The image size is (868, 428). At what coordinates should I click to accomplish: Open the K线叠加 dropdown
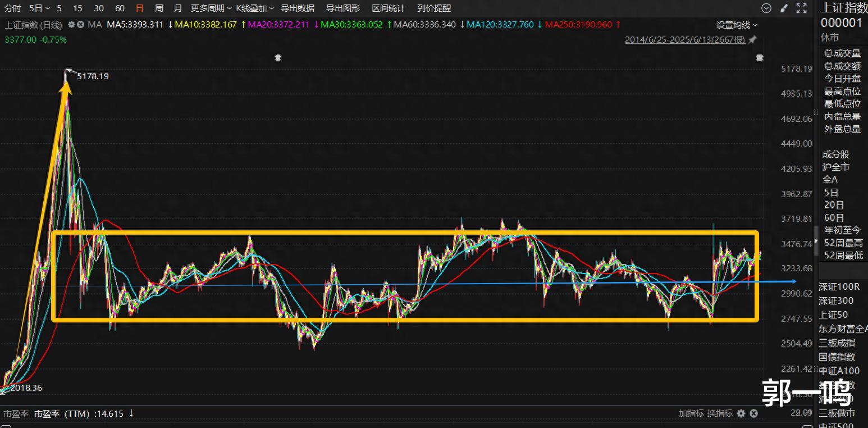tap(255, 8)
